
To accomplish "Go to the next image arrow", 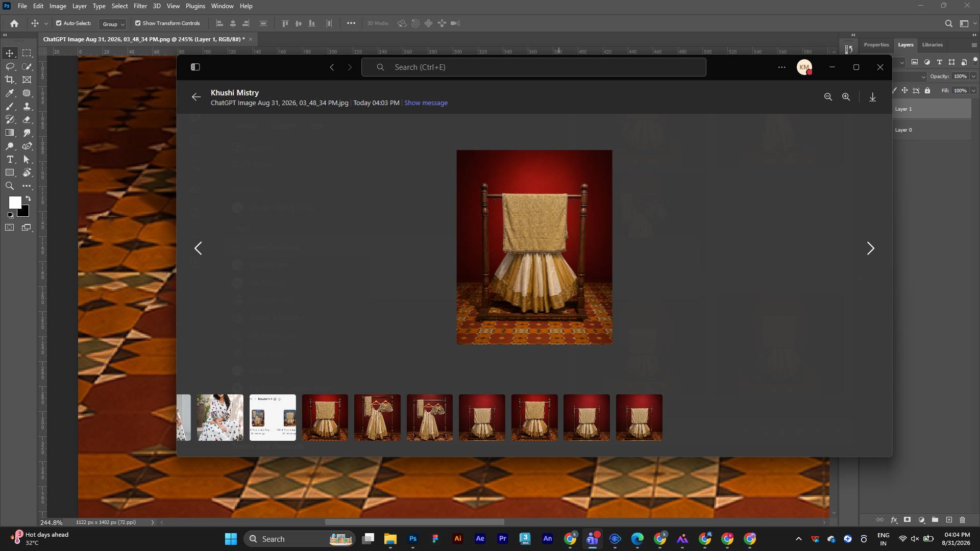I will pos(870,248).
